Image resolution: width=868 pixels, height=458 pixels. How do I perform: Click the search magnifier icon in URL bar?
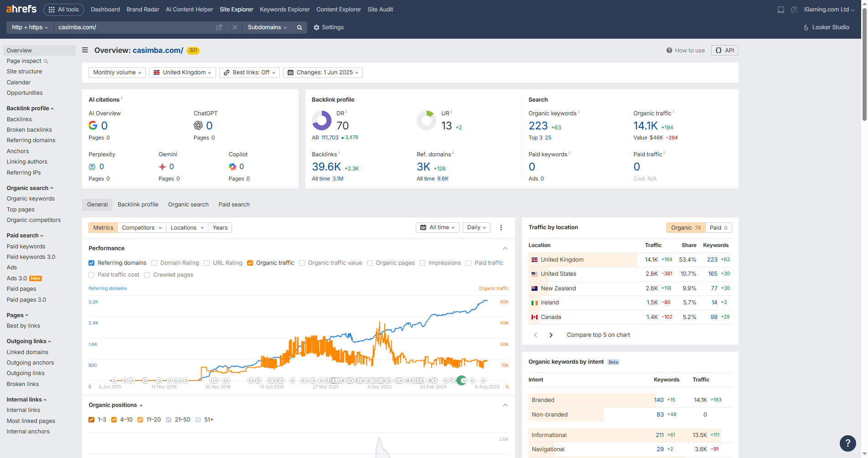[x=300, y=27]
